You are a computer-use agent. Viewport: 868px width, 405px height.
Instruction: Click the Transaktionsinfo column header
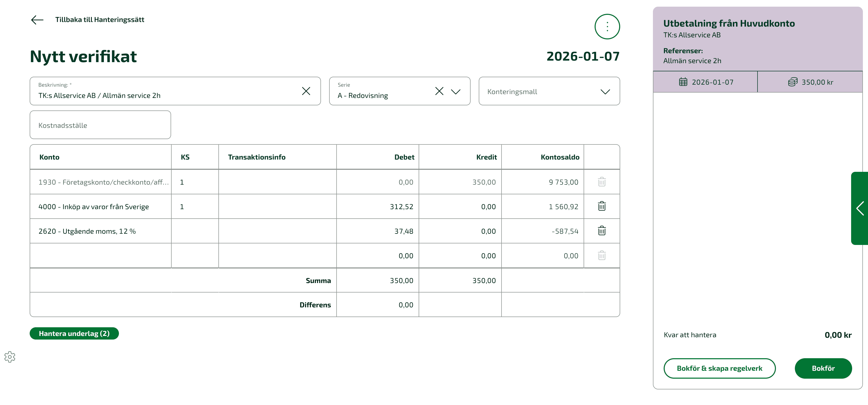click(x=257, y=157)
